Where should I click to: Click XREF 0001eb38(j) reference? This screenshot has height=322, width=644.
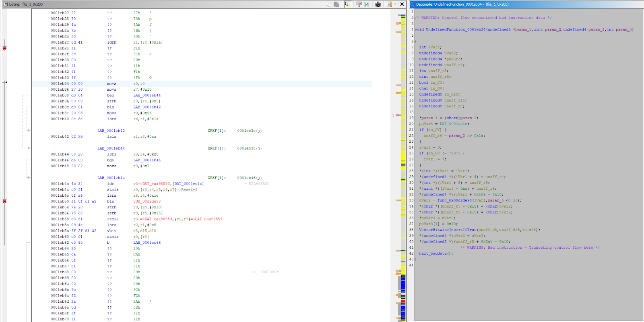(250, 148)
